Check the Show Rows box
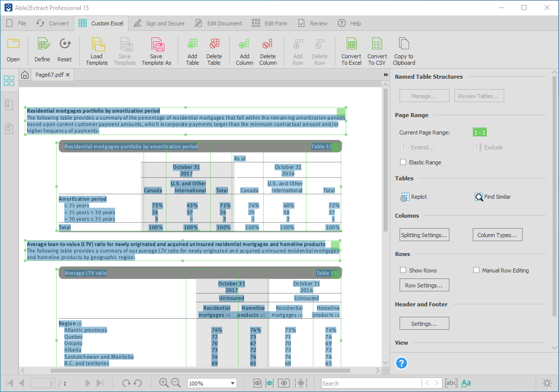 click(403, 270)
